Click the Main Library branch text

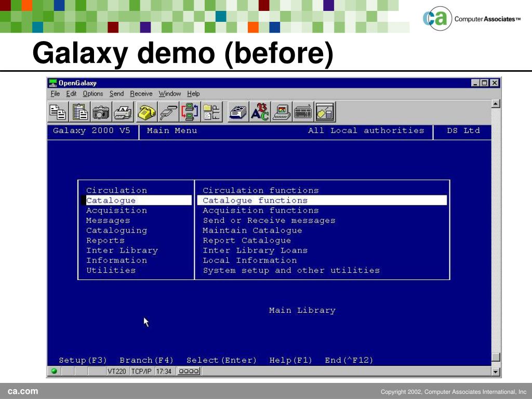click(302, 311)
